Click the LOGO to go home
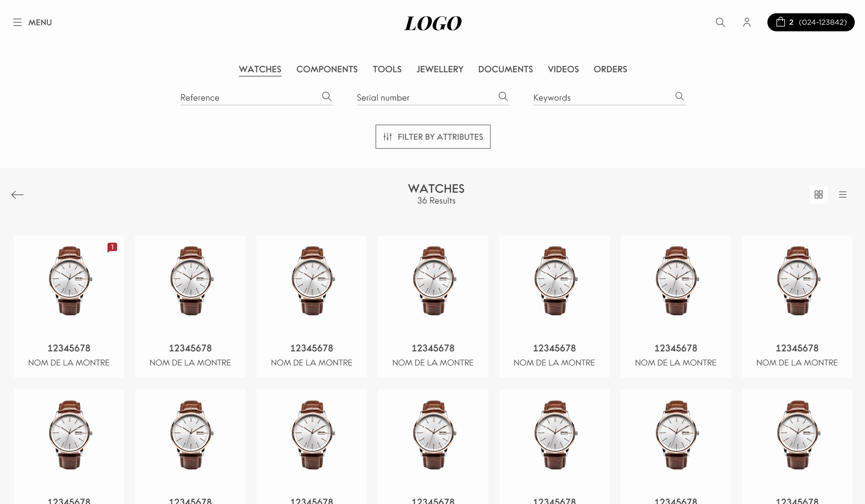Image resolution: width=865 pixels, height=504 pixels. pyautogui.click(x=433, y=23)
